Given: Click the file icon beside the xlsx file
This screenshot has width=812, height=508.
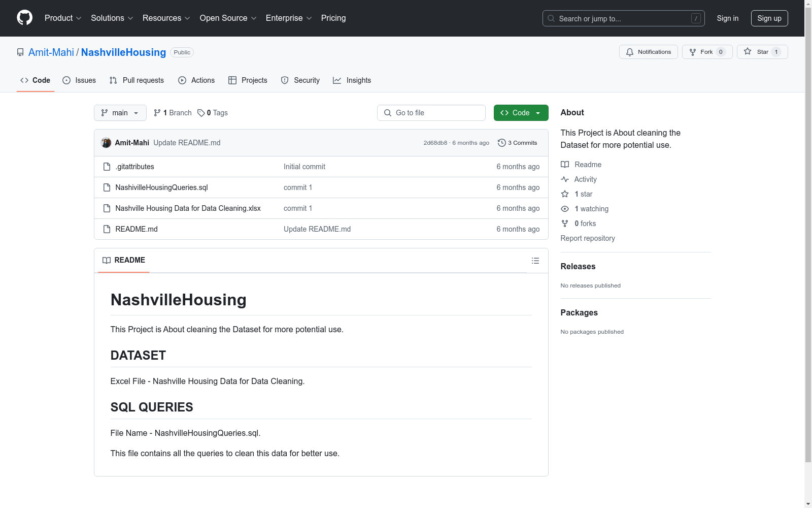Looking at the screenshot, I should tap(107, 208).
